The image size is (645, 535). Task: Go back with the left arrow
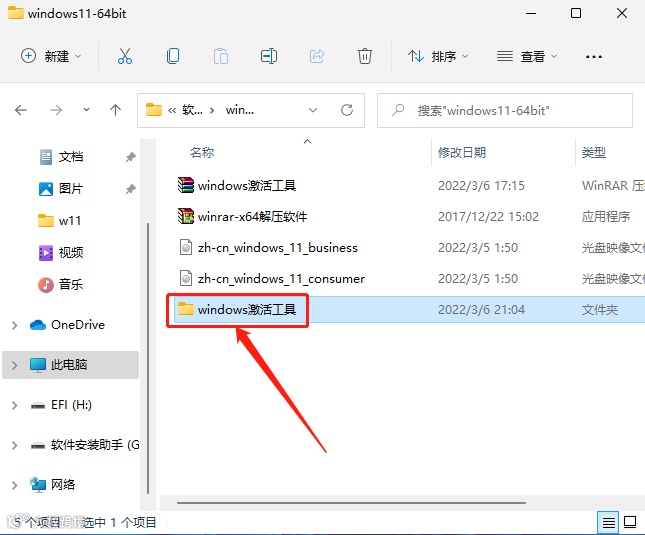tap(21, 110)
